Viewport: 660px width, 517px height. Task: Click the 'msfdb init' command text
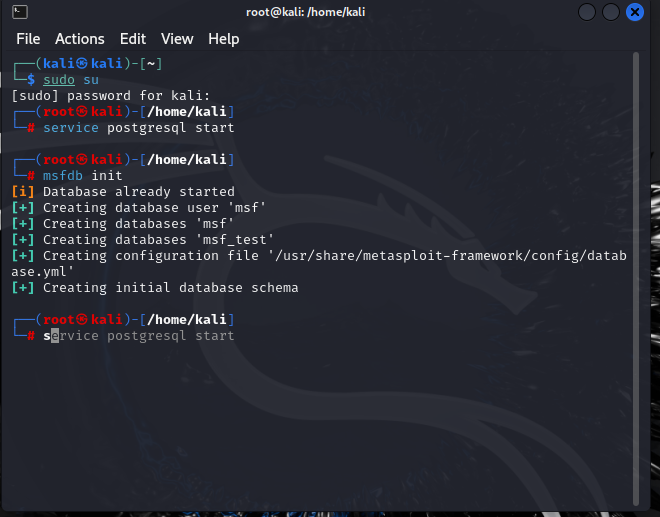click(82, 176)
